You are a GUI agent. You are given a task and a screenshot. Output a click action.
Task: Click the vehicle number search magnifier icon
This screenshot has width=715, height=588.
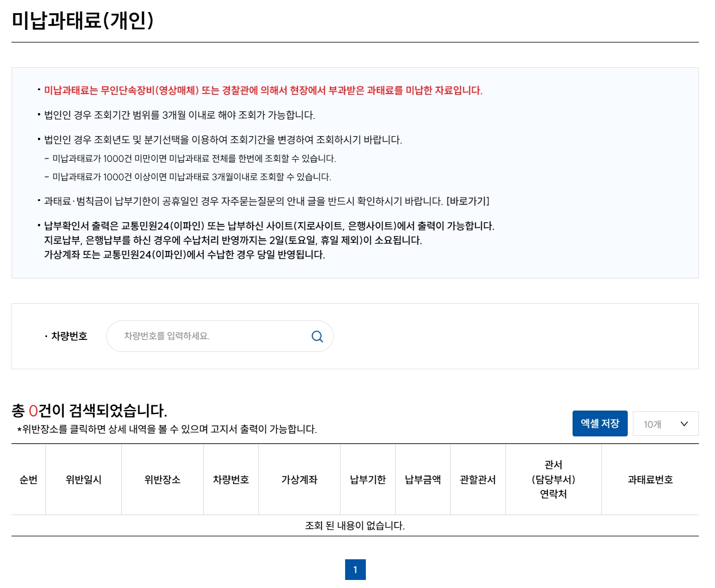point(316,336)
